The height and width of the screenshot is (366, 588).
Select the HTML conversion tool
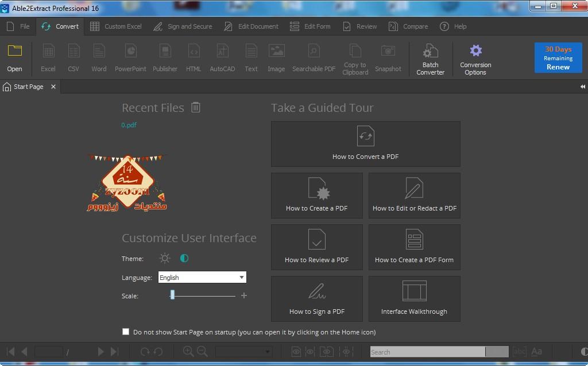coord(194,58)
